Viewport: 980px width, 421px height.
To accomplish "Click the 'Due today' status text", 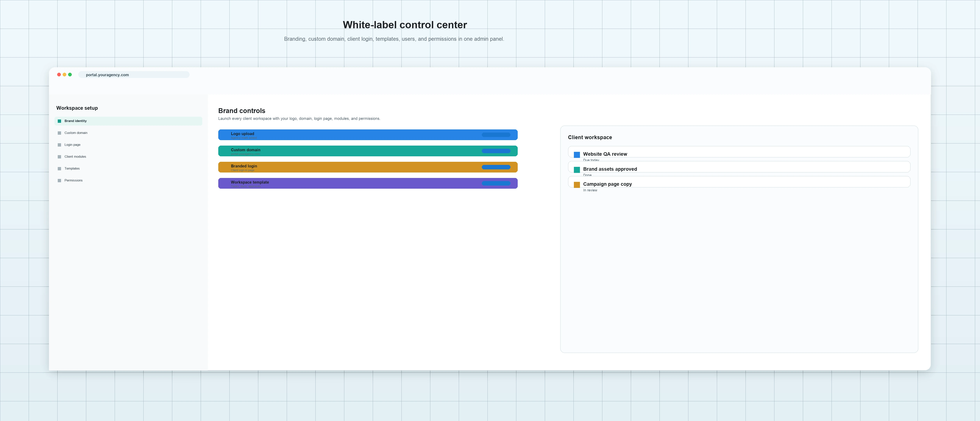I will [x=591, y=160].
